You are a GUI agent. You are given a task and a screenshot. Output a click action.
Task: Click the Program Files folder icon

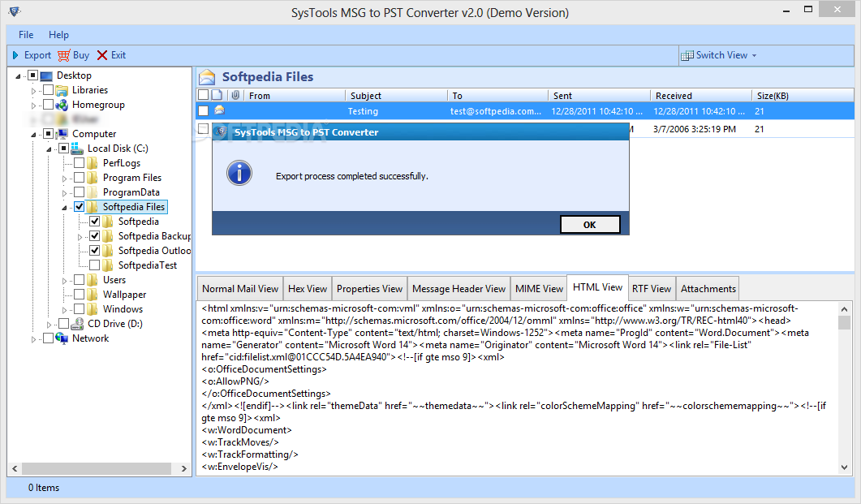(93, 177)
